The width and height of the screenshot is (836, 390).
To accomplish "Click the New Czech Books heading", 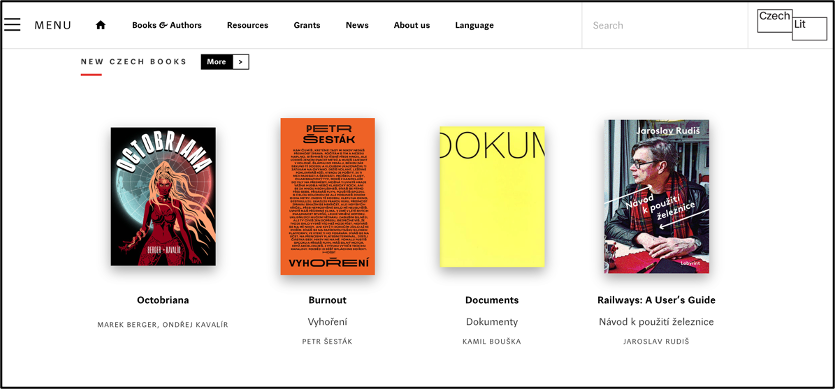I will click(x=134, y=61).
